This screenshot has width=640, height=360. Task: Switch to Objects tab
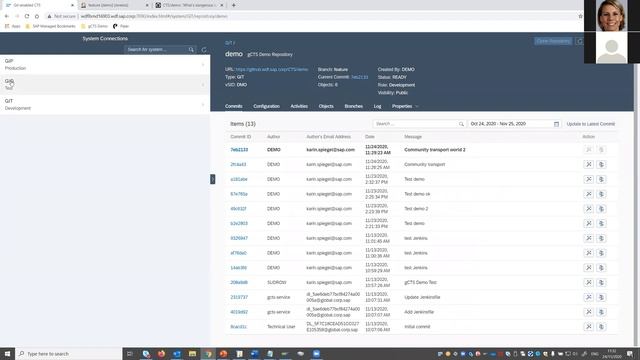pyautogui.click(x=326, y=106)
